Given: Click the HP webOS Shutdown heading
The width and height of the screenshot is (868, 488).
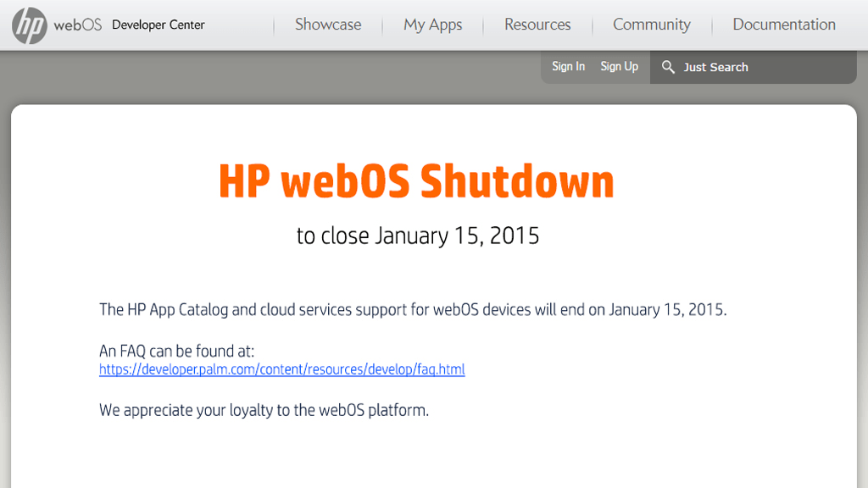Looking at the screenshot, I should point(417,181).
